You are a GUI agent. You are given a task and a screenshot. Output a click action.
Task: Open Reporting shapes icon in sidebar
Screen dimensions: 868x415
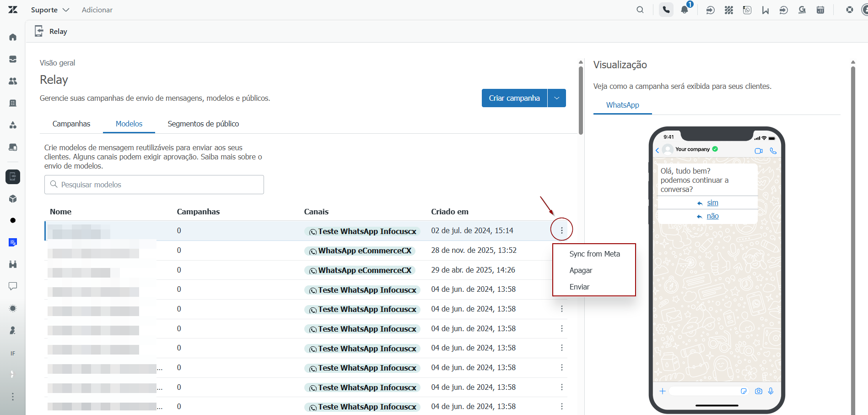[x=13, y=125]
